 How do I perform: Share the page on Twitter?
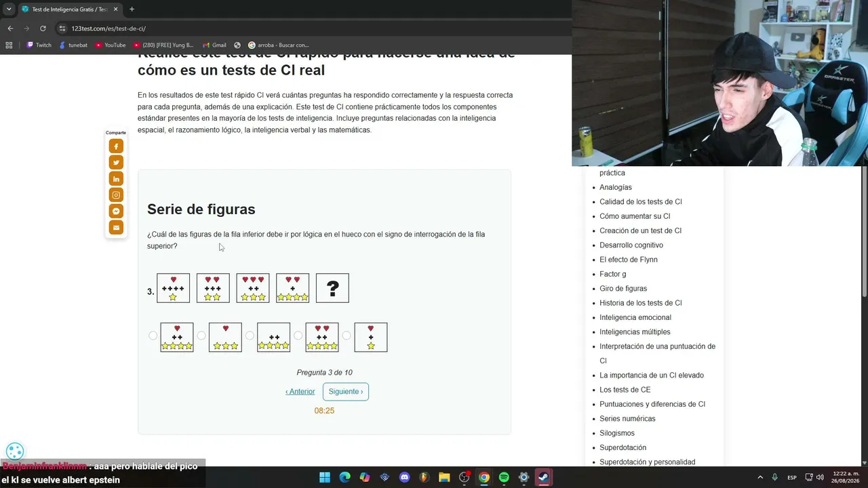click(x=116, y=163)
